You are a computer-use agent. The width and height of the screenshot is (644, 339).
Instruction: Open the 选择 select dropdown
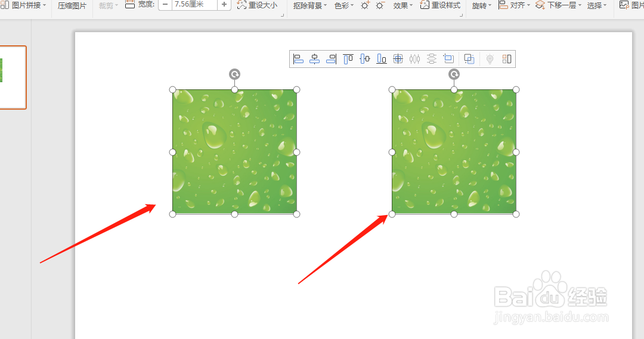(x=596, y=6)
